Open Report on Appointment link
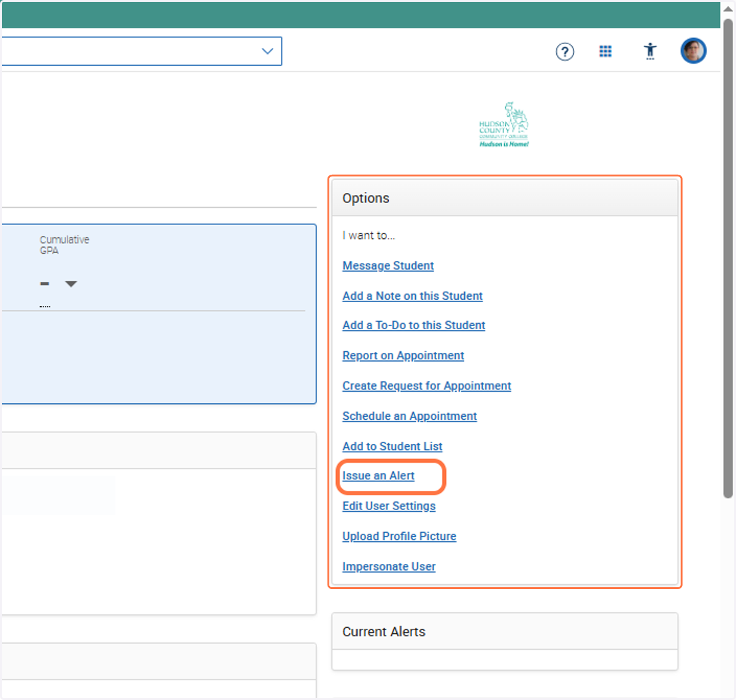This screenshot has height=700, width=736. tap(403, 356)
